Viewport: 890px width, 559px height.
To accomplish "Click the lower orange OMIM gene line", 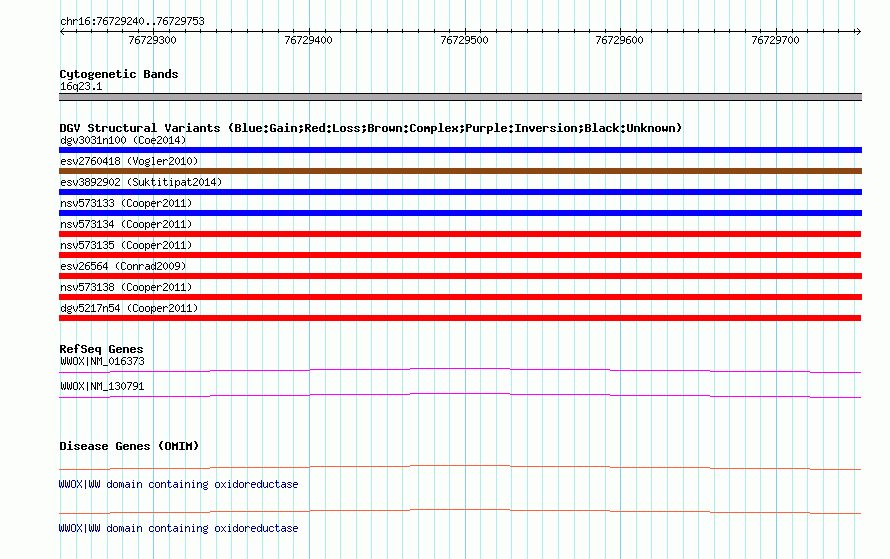I will 460,512.
